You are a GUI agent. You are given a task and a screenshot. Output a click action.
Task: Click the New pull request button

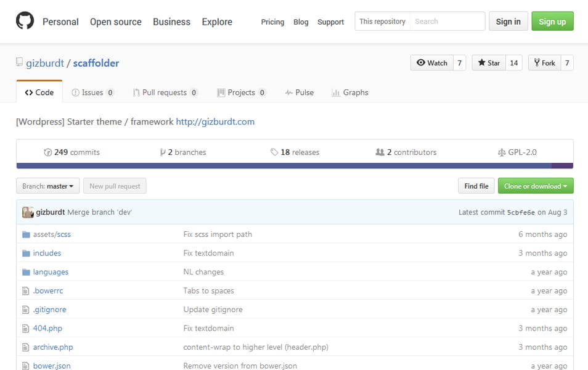point(115,186)
